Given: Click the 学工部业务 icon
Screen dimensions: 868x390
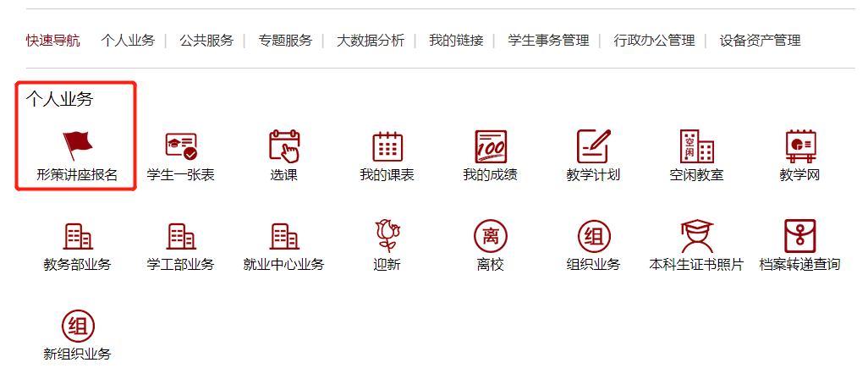Looking at the screenshot, I should click(180, 236).
